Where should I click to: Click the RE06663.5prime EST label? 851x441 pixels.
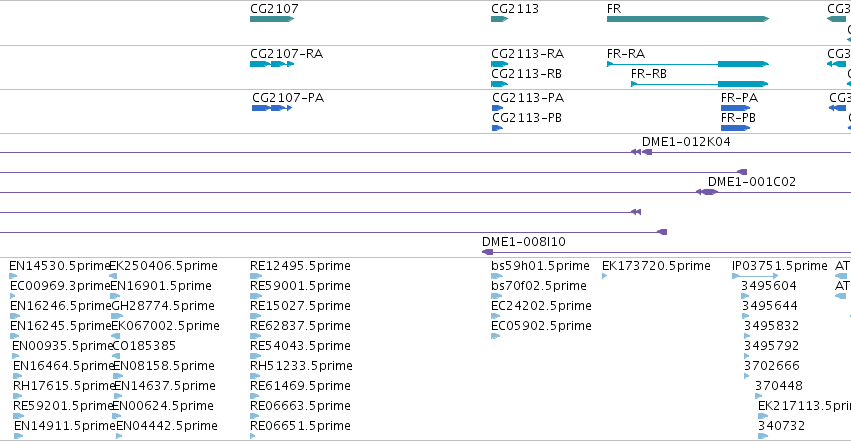[x=300, y=406]
